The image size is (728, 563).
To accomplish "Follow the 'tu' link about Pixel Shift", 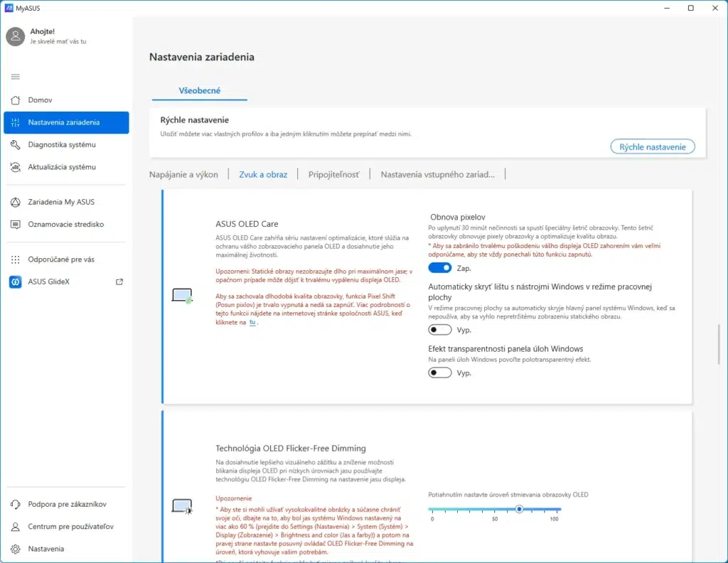I will [252, 322].
